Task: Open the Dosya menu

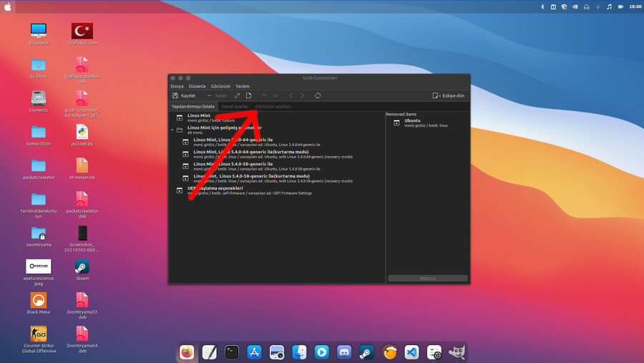Action: click(x=177, y=86)
